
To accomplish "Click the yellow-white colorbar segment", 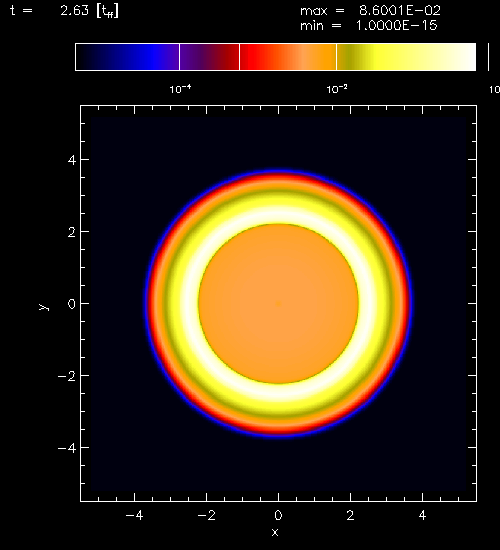I will point(406,57).
